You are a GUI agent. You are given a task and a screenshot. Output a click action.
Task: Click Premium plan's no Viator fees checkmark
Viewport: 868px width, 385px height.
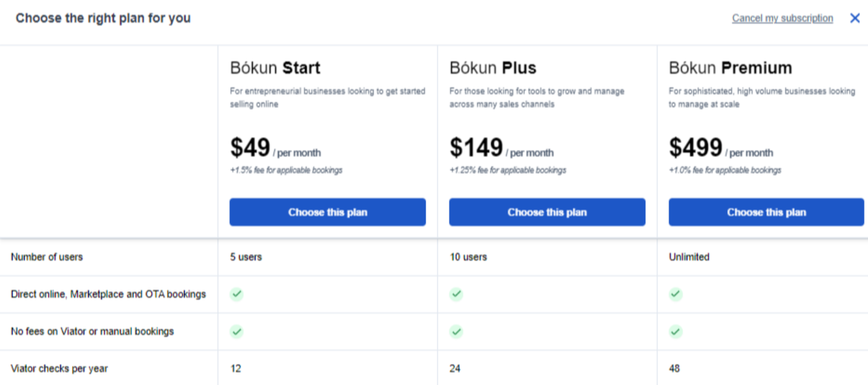coord(676,332)
